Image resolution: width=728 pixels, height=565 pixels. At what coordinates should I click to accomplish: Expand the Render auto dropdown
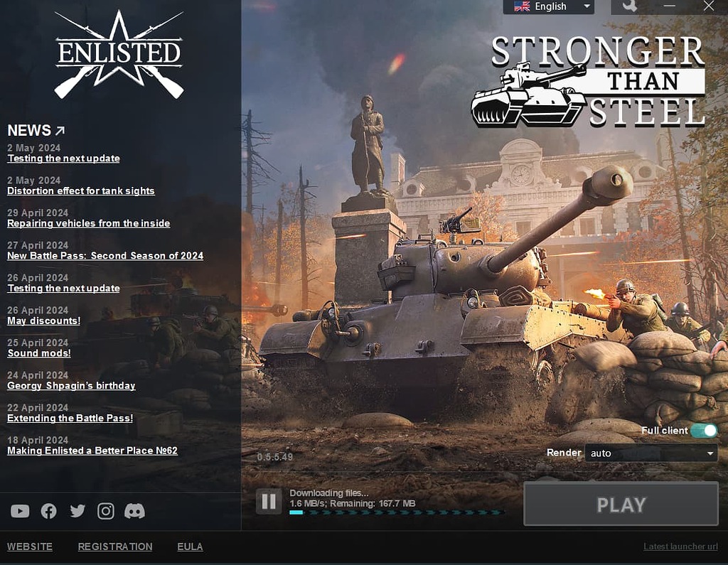click(x=651, y=453)
